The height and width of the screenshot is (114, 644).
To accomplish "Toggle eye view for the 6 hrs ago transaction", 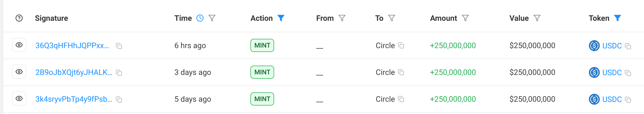I will (x=19, y=45).
